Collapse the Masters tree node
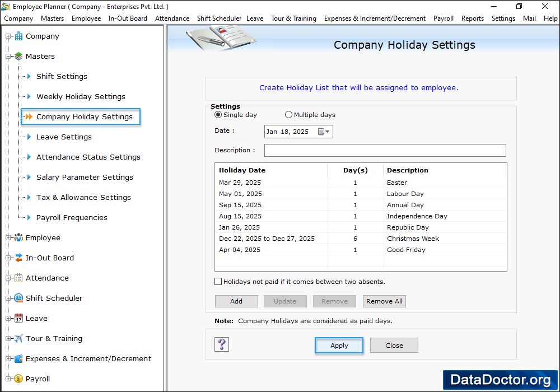 (8, 56)
